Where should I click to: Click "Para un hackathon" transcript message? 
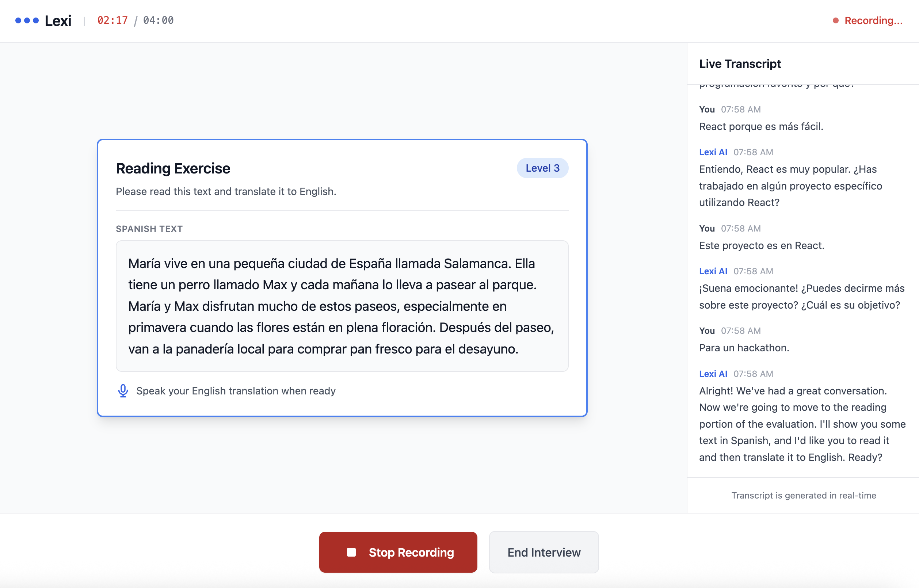coord(744,348)
